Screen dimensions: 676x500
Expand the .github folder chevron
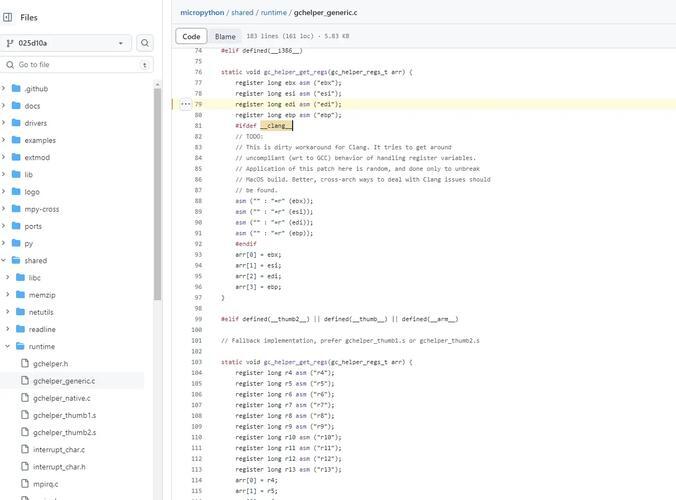(x=3, y=88)
